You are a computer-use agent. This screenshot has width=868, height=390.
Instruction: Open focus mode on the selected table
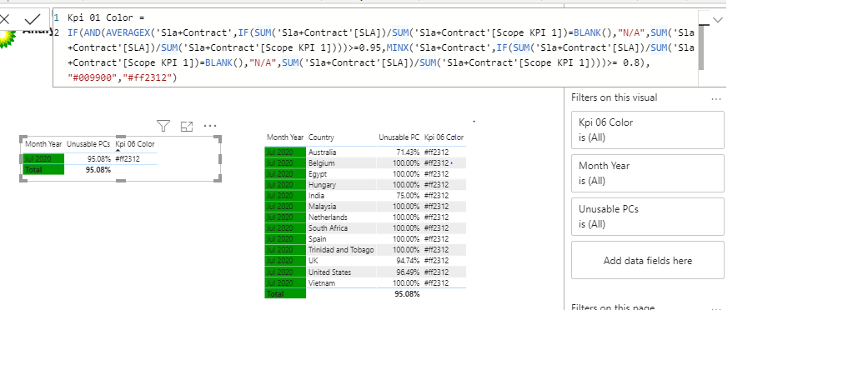coord(187,127)
